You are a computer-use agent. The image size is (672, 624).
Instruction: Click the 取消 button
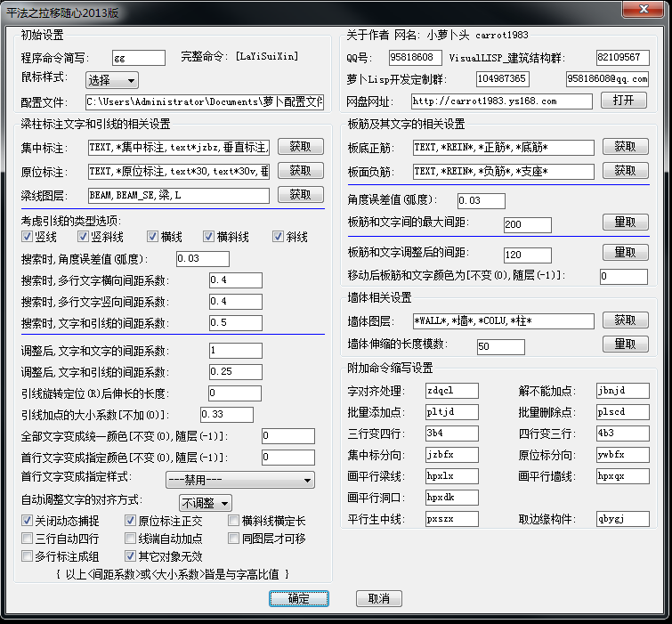(x=378, y=599)
